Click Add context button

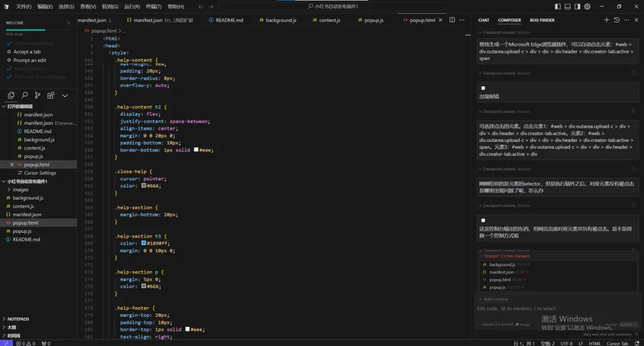click(x=493, y=299)
